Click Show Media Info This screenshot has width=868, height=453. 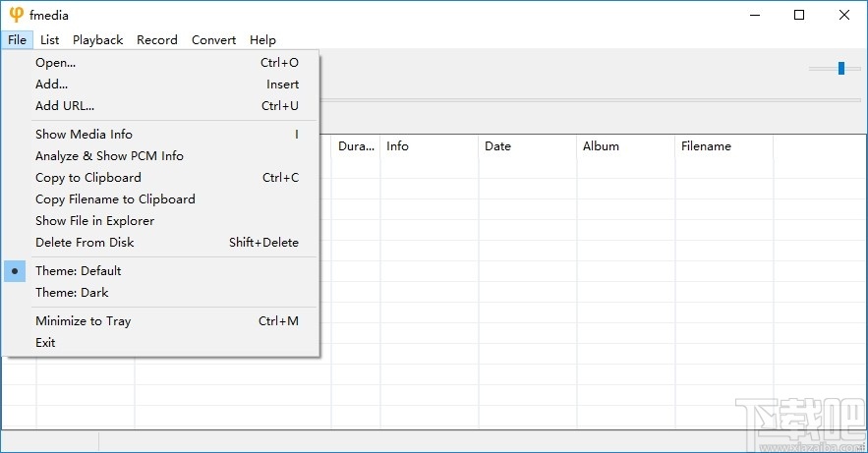point(84,134)
